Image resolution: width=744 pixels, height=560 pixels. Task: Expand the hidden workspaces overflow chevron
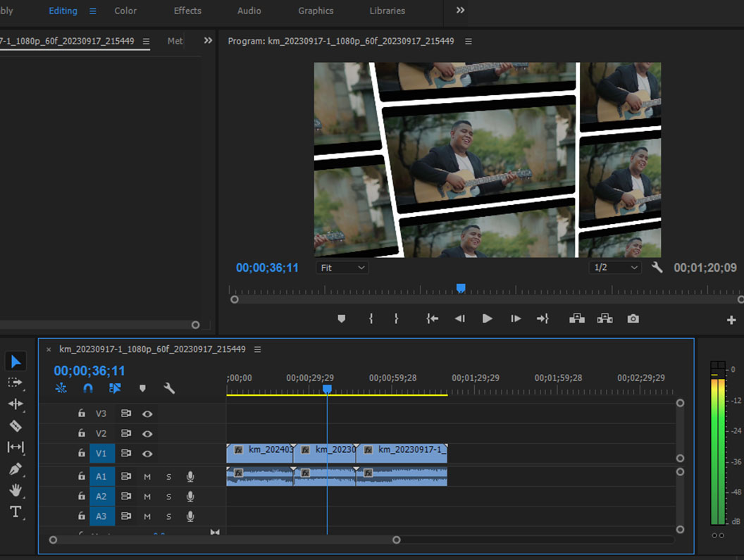pyautogui.click(x=460, y=11)
